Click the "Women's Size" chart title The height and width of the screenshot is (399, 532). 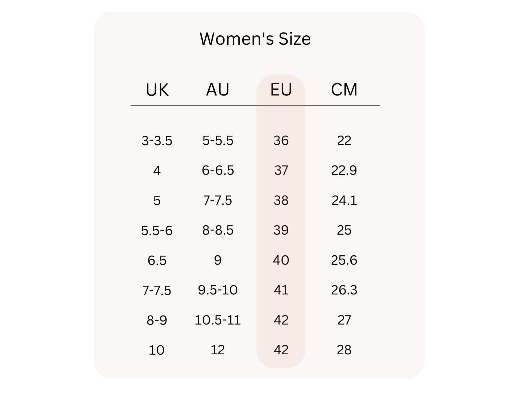[x=255, y=39]
